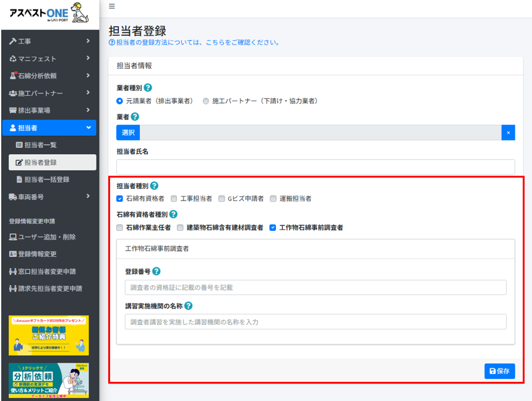Check the 工事担当者 checkbox
532x401 pixels.
coord(174,199)
